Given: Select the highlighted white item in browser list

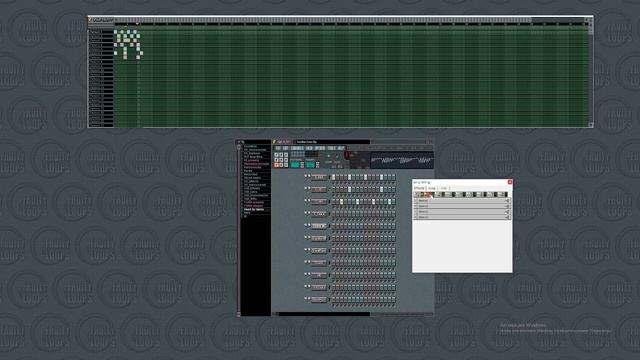Looking at the screenshot, I should tap(254, 209).
